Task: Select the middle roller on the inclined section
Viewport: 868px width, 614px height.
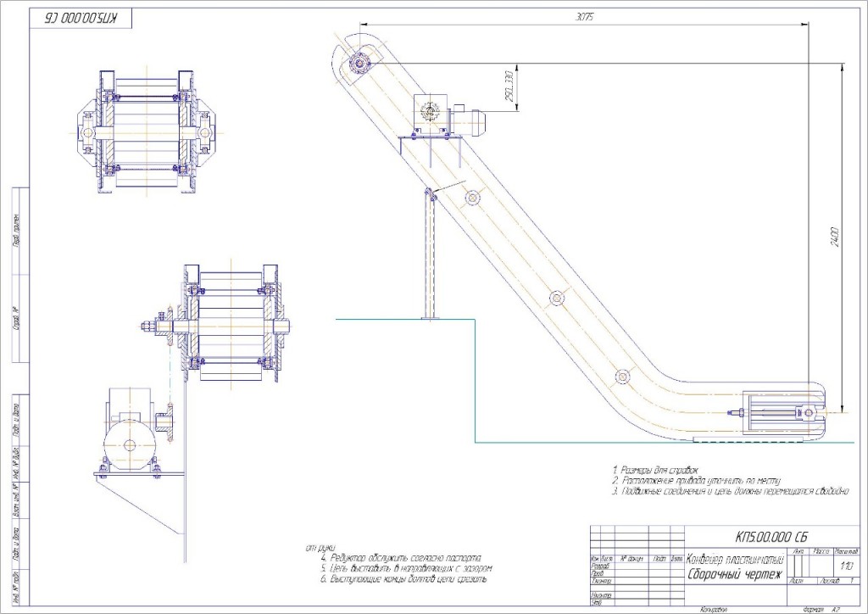Action: tap(557, 298)
